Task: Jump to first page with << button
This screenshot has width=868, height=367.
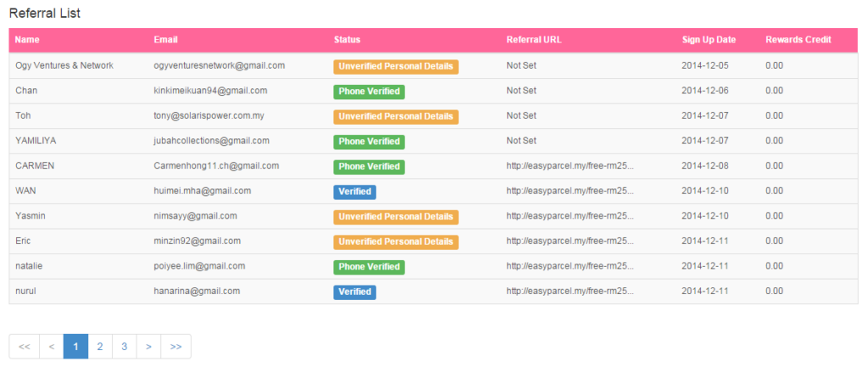Action: point(24,347)
